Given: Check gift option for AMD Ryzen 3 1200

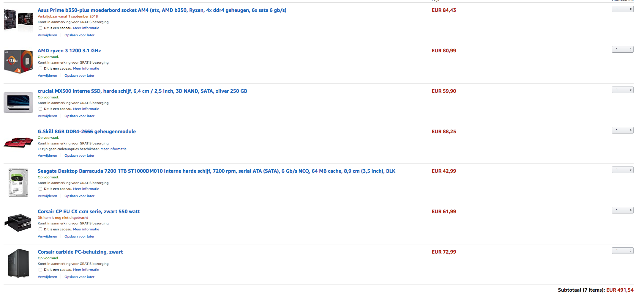Looking at the screenshot, I should click(40, 68).
